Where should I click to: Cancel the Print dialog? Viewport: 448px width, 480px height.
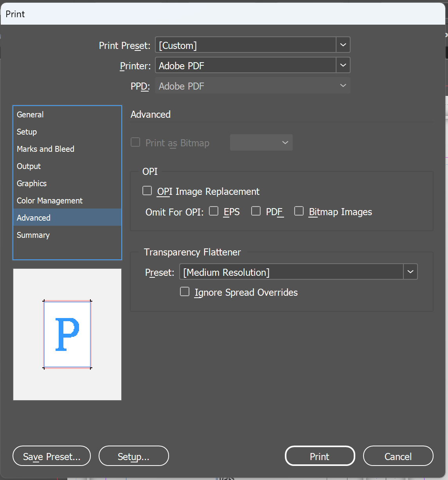pyautogui.click(x=398, y=456)
